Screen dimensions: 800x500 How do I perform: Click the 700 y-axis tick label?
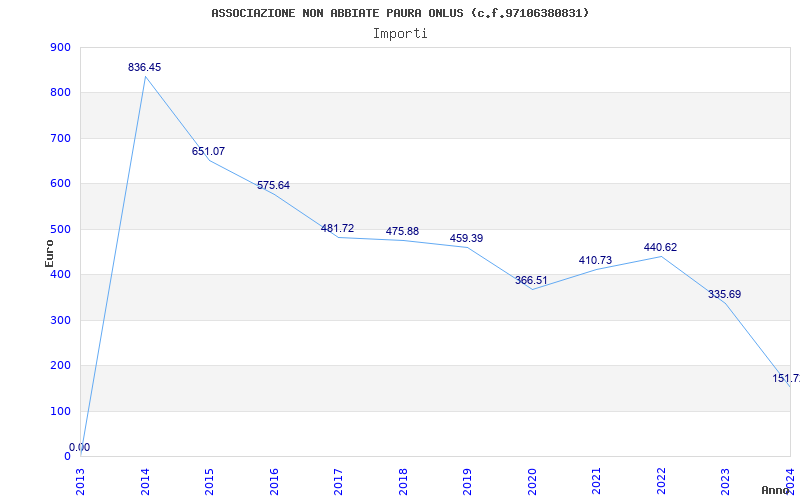coord(60,138)
